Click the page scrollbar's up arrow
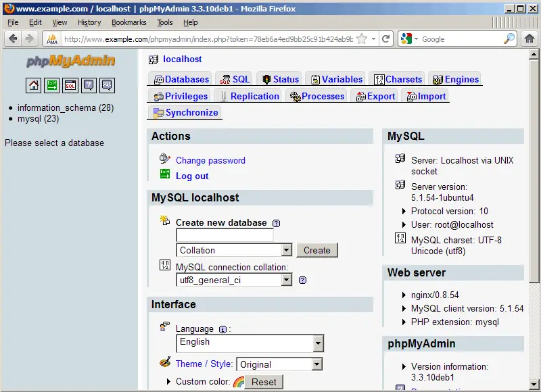 [534, 54]
